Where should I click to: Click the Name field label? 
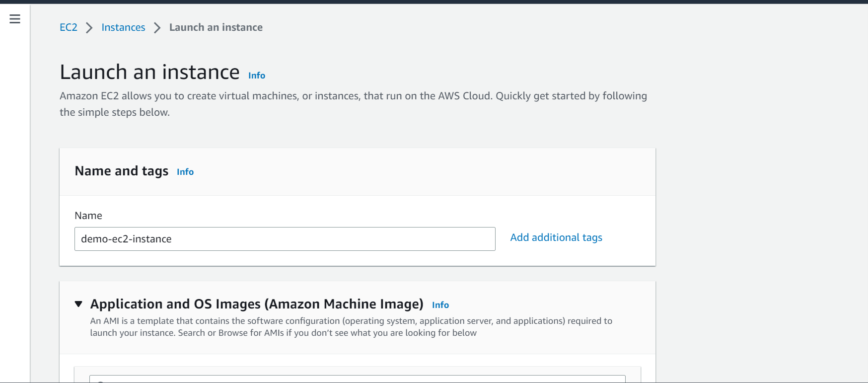pos(88,216)
